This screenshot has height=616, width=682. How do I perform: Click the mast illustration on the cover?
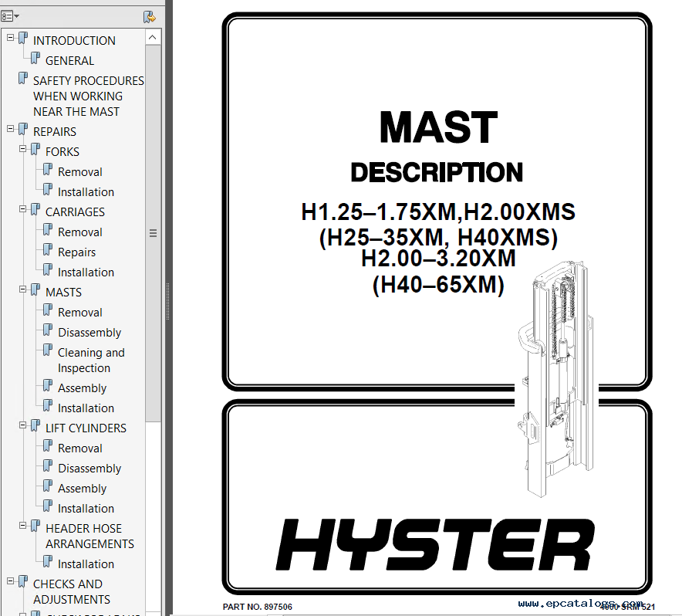tap(555, 379)
